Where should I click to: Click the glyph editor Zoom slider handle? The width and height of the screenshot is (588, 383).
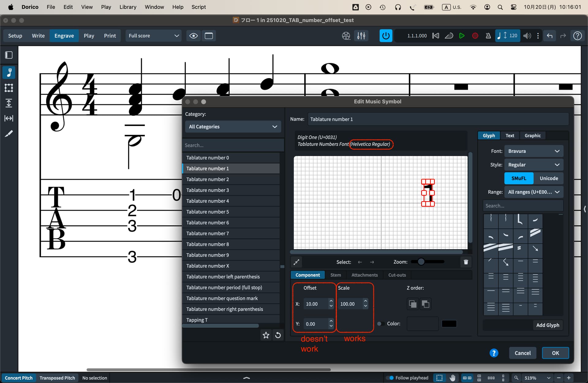tap(421, 262)
